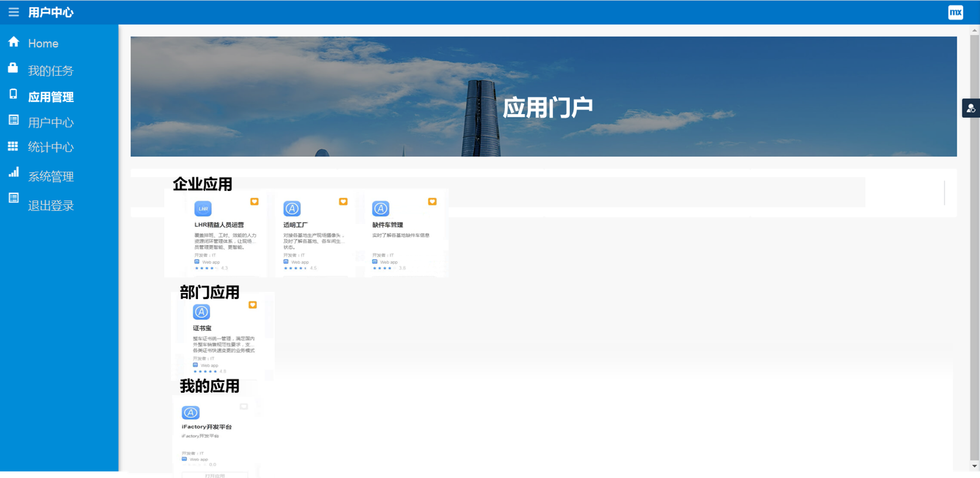Viewport: 980px width, 478px height.
Task: Click the star rating of 透明工厂
Action: [295, 268]
